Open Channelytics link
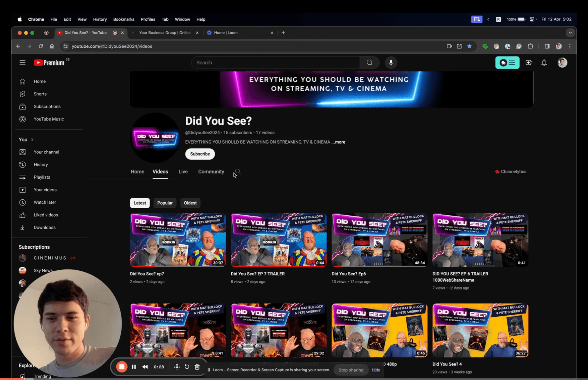588x380 pixels. pyautogui.click(x=511, y=172)
